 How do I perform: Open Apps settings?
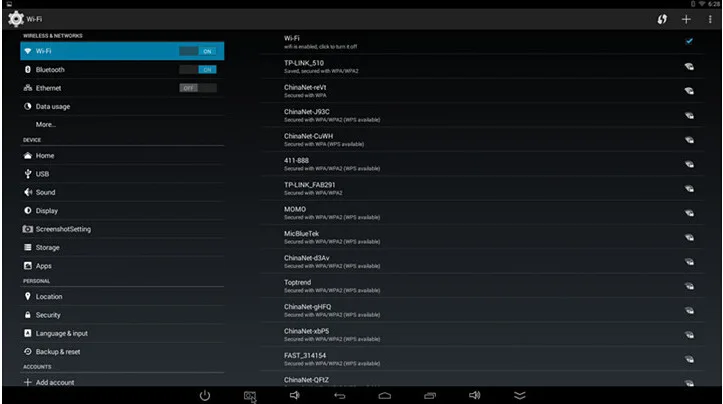tap(122, 266)
